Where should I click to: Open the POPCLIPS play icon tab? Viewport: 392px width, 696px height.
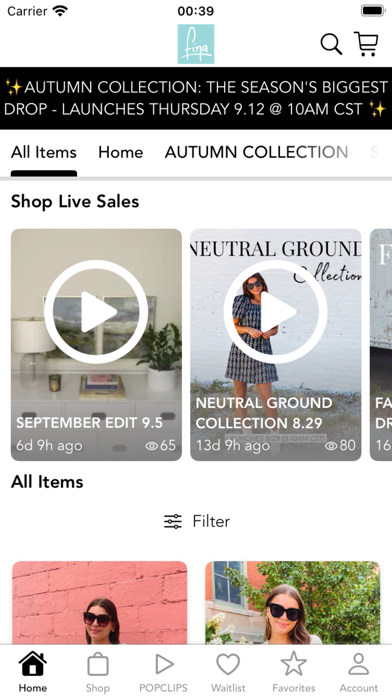(x=163, y=672)
